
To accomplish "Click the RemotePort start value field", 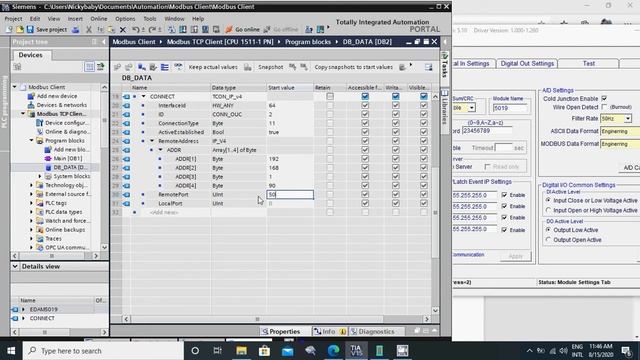I will click(290, 195).
